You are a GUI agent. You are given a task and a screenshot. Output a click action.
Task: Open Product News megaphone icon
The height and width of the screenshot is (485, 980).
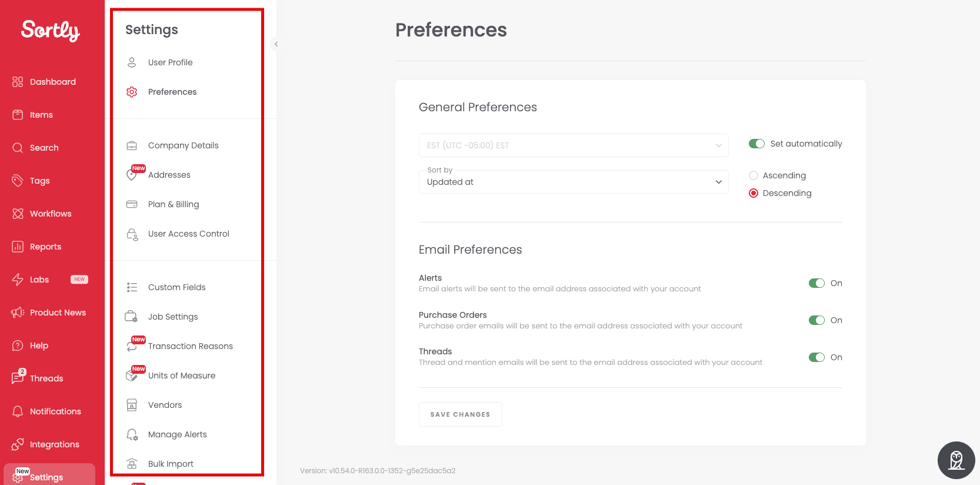pyautogui.click(x=18, y=313)
